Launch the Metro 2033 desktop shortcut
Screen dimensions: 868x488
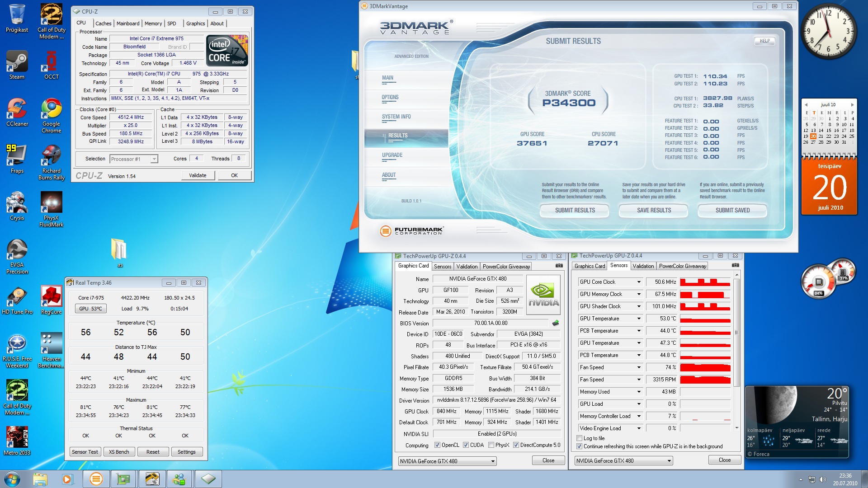[x=17, y=441]
